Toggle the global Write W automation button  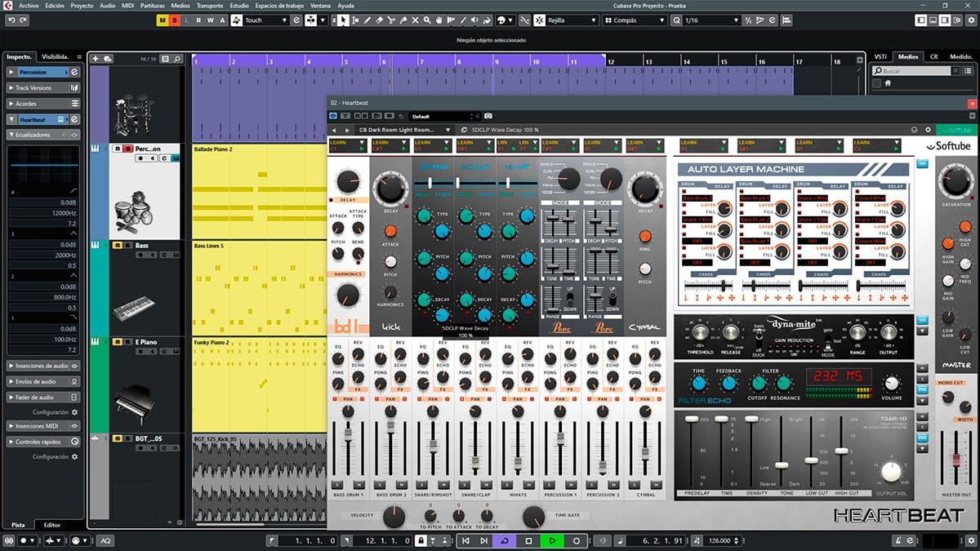(210, 20)
